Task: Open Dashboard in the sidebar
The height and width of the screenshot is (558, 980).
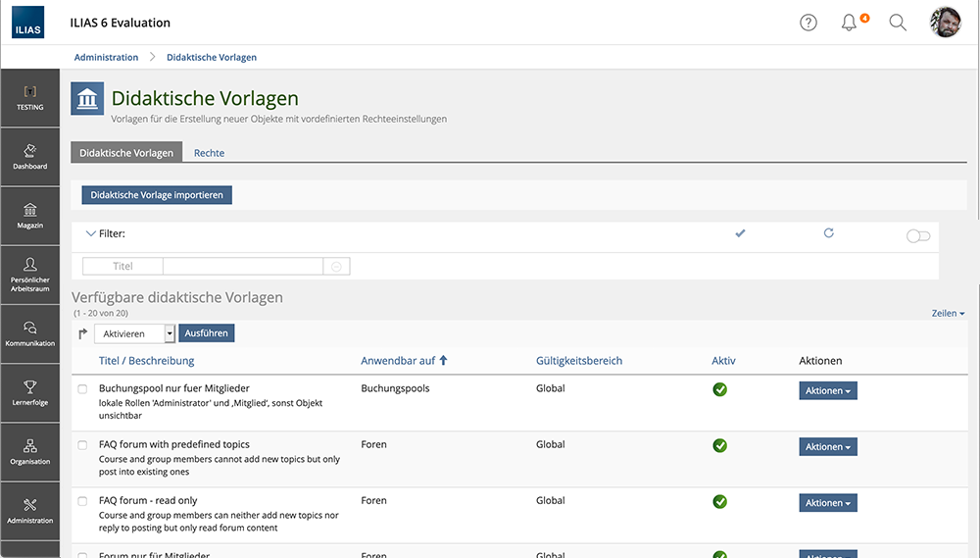Action: pos(29,157)
